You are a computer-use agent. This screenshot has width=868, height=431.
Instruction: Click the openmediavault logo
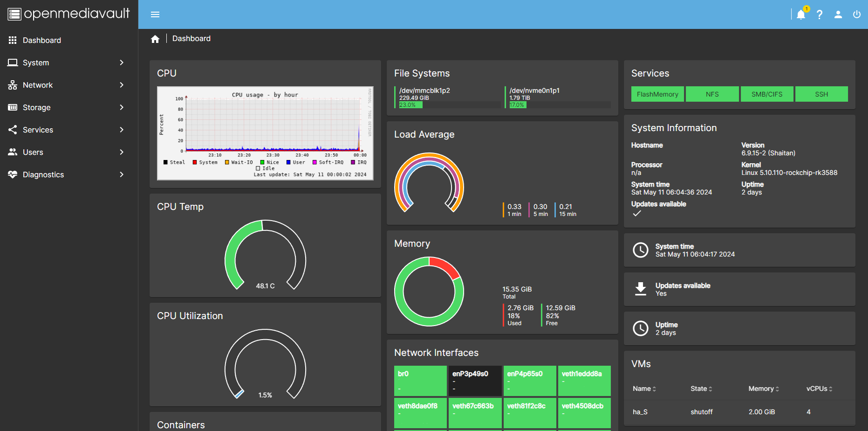pyautogui.click(x=69, y=14)
